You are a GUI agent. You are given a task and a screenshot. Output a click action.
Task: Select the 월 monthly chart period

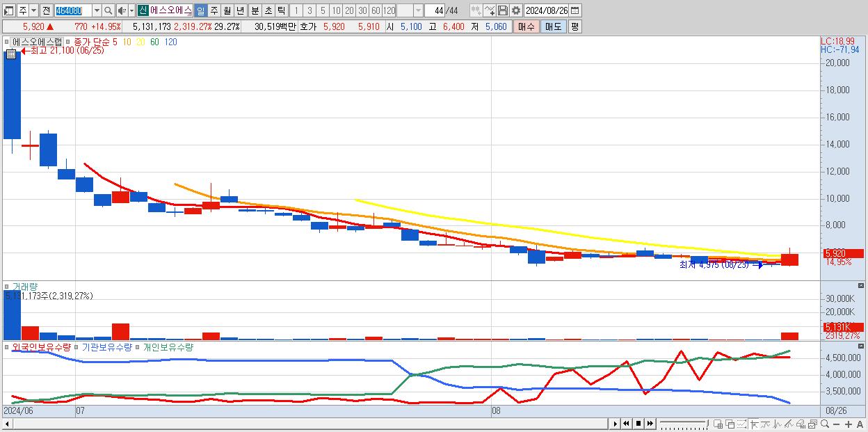227,10
